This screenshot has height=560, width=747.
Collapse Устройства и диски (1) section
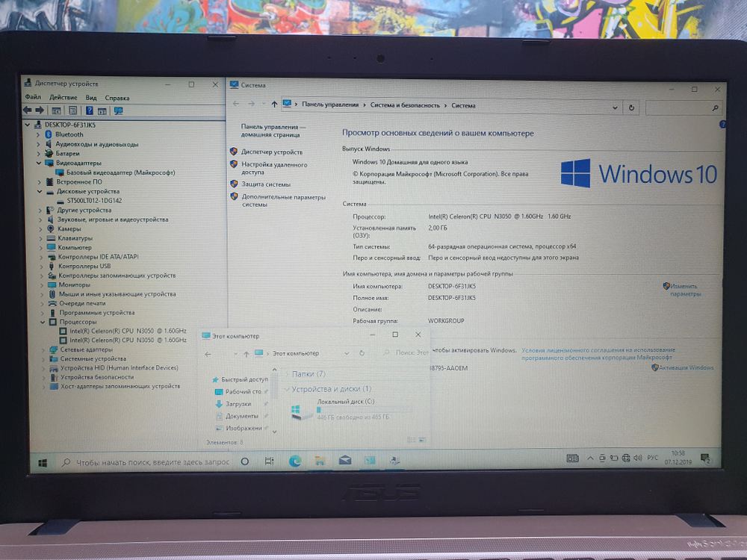287,389
